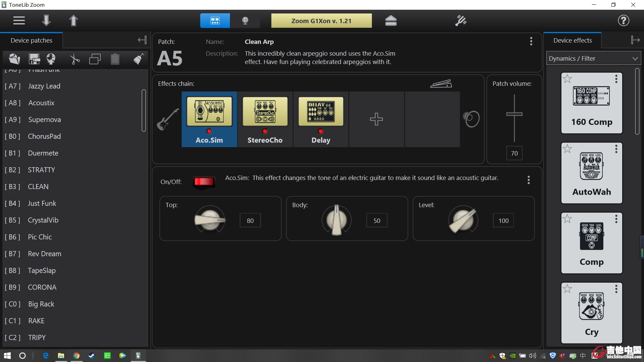This screenshot has height=362, width=644.
Task: Click the Zoom G1Xon v. 1.21 button
Action: click(x=321, y=21)
